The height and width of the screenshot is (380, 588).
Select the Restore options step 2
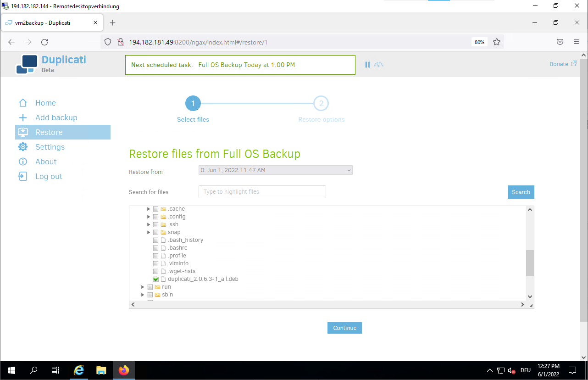tap(321, 104)
